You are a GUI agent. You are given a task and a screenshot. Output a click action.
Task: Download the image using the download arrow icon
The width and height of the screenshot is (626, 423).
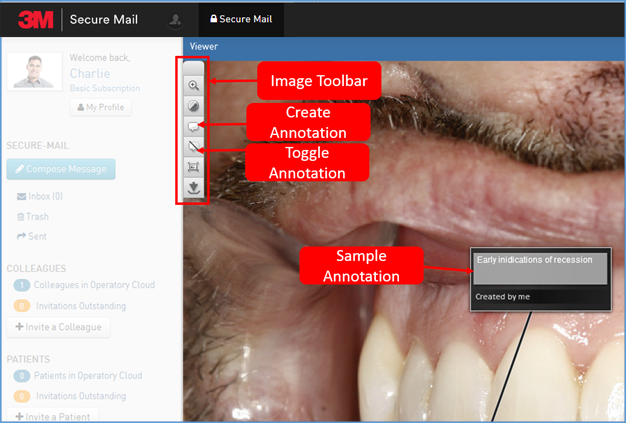tap(194, 187)
